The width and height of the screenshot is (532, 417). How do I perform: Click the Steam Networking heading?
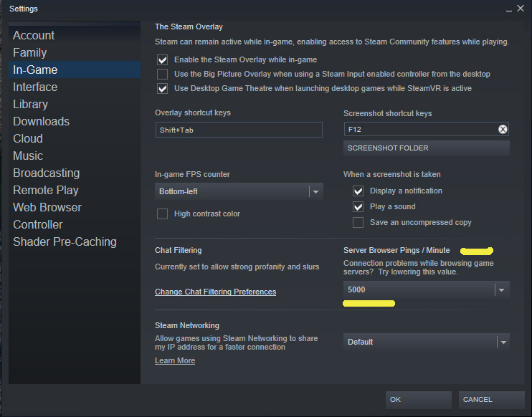click(187, 325)
